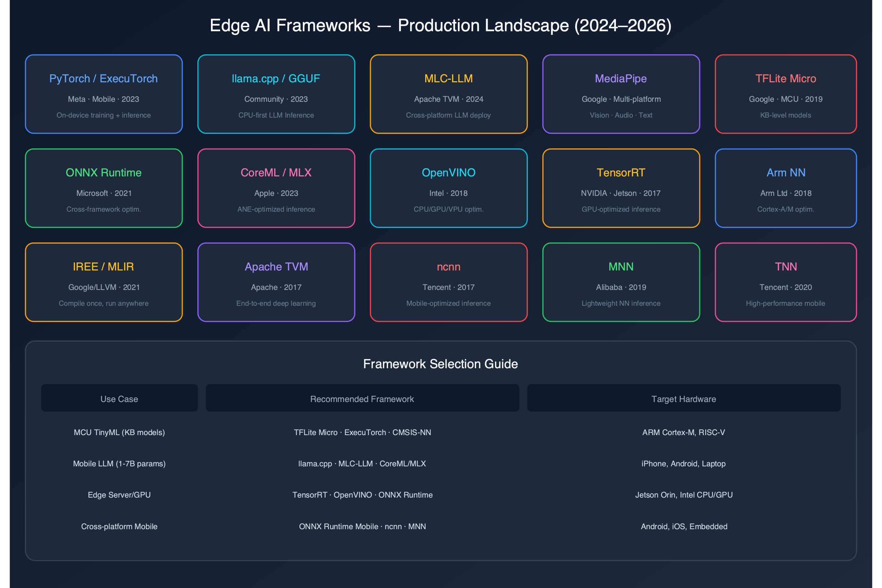Click the ncnn framework card

449,282
